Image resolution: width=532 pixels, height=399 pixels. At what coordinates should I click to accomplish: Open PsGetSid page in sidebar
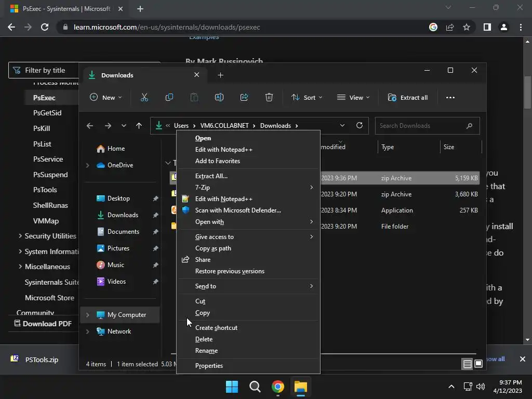click(47, 113)
